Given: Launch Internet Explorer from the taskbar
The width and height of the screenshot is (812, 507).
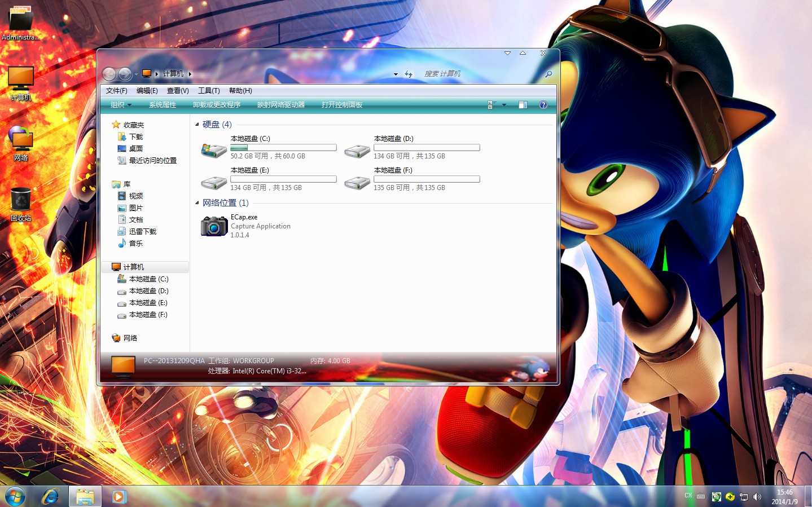Looking at the screenshot, I should 51,496.
